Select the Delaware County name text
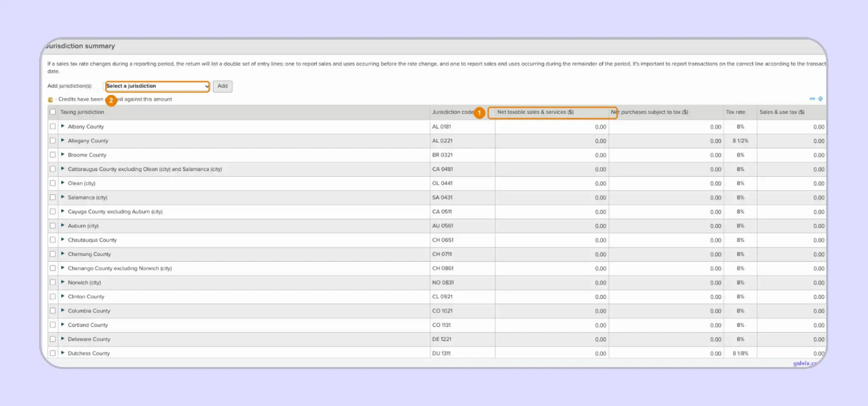This screenshot has width=868, height=406. pos(89,339)
